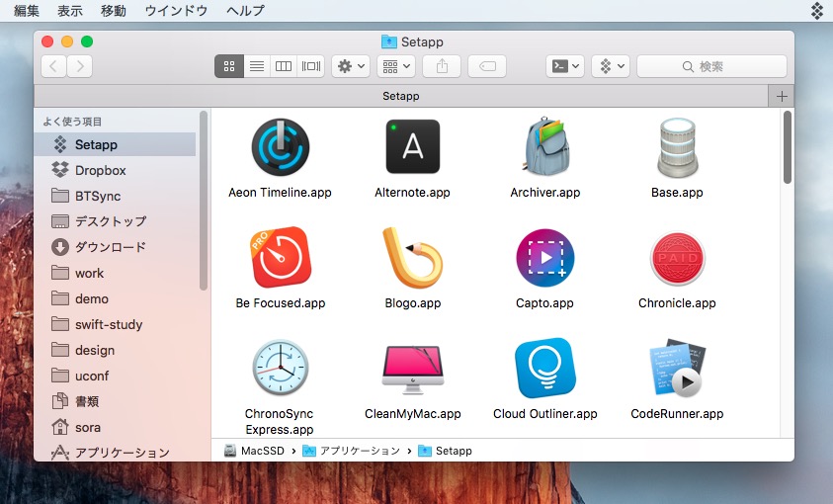Image resolution: width=833 pixels, height=504 pixels.
Task: Open the ヘルプ menu
Action: 245,11
